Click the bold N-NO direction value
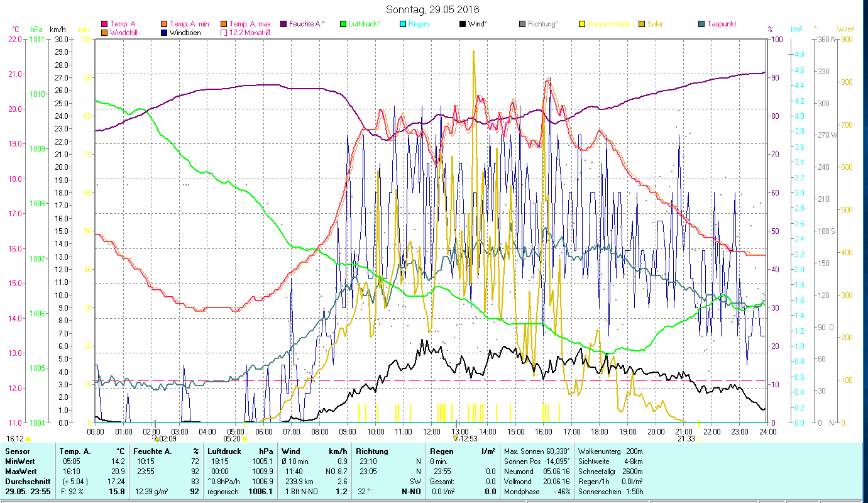 tap(412, 491)
